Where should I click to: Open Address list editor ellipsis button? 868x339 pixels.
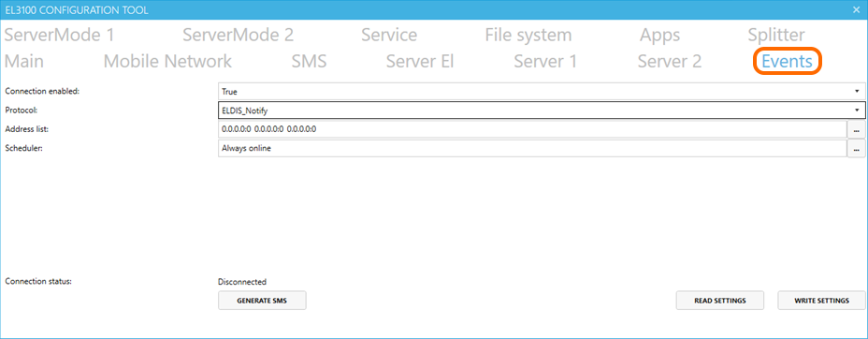(857, 129)
